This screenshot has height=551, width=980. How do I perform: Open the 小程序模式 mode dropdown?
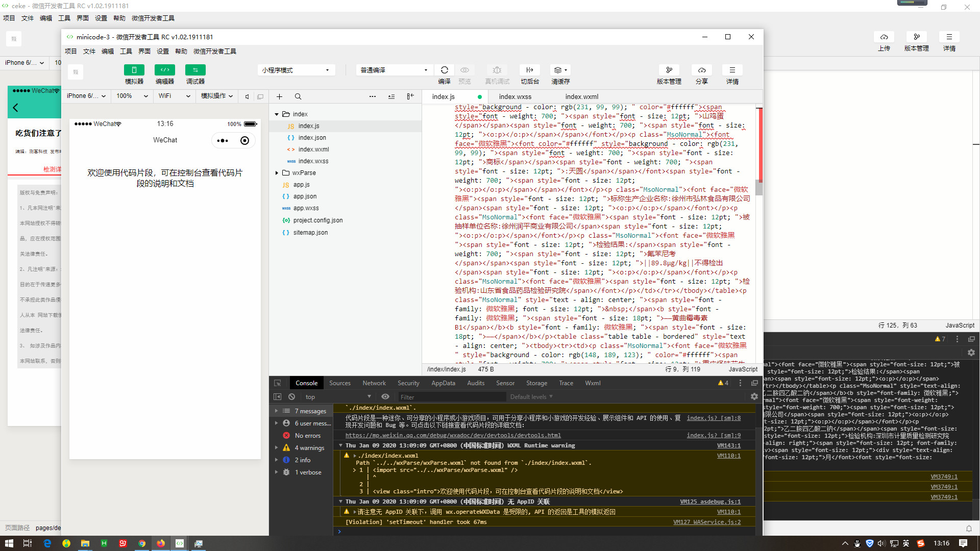296,70
